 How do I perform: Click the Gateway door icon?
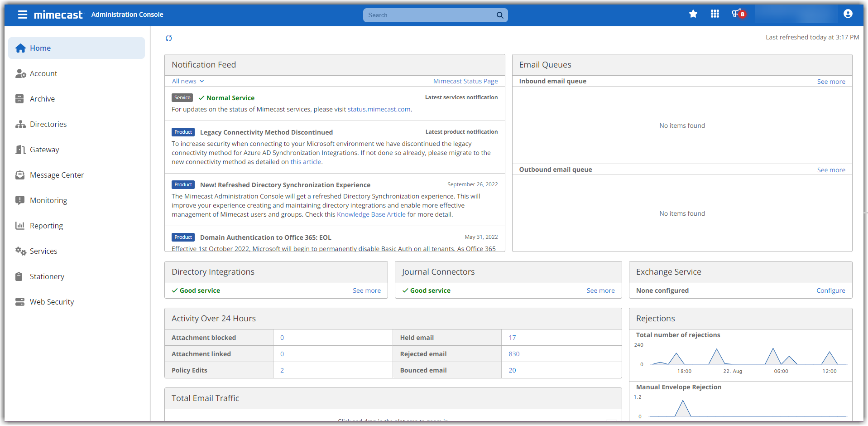(x=20, y=150)
